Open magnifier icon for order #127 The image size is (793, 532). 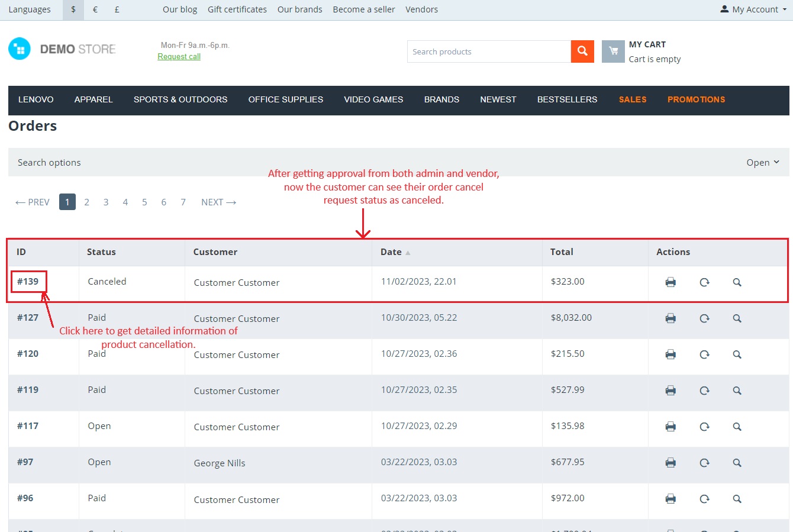click(x=737, y=318)
